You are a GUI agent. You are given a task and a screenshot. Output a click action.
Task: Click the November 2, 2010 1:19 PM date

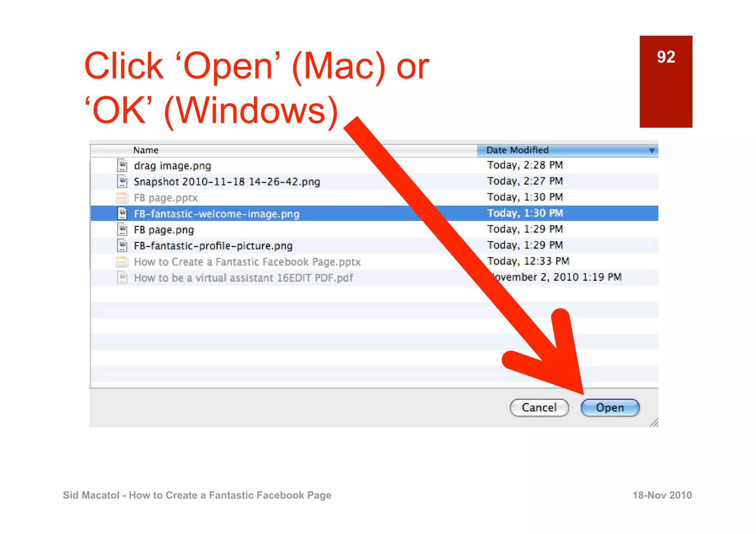tap(557, 277)
